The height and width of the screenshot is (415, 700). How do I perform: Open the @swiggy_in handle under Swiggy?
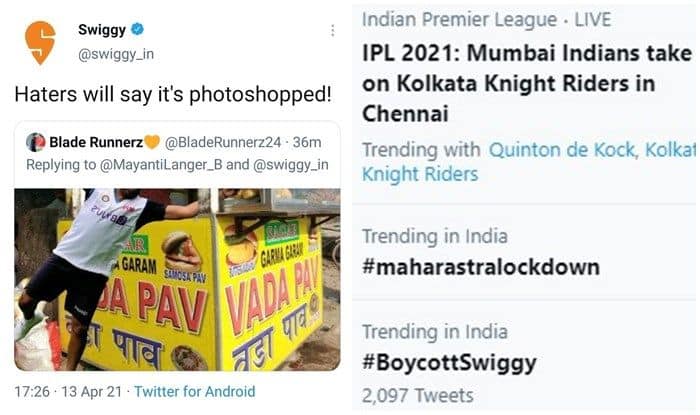point(116,54)
